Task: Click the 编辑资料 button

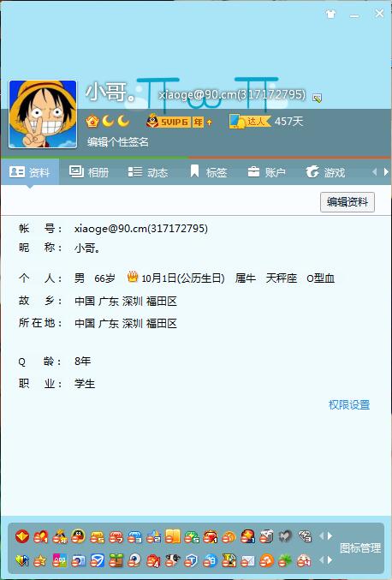Action: [347, 202]
